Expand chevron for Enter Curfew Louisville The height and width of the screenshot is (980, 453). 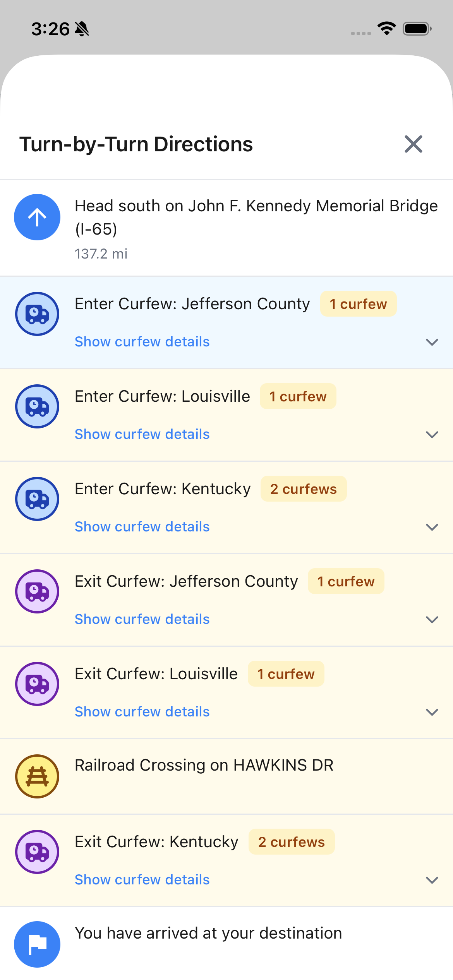click(432, 435)
